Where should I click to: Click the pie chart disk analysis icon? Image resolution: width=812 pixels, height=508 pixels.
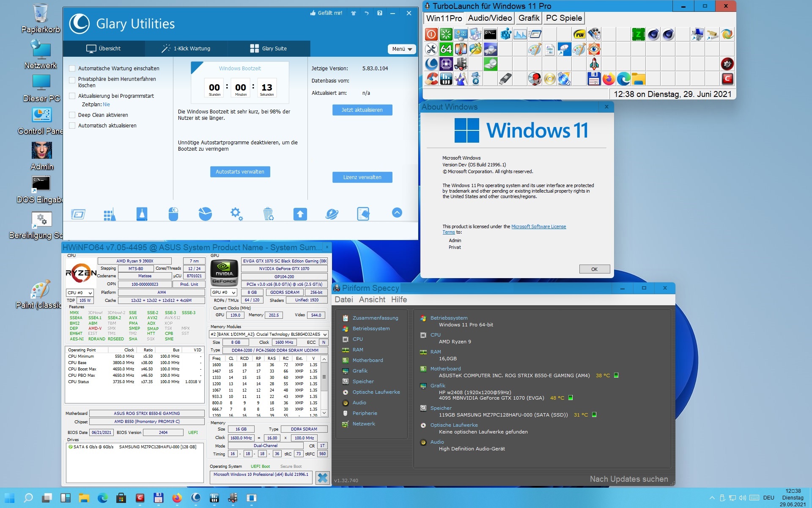[x=205, y=214]
